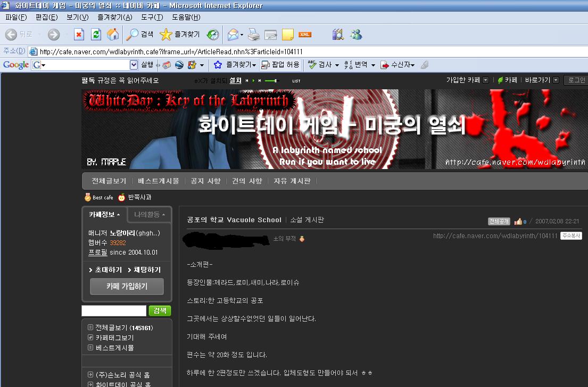Open the research books icon

click(338, 35)
